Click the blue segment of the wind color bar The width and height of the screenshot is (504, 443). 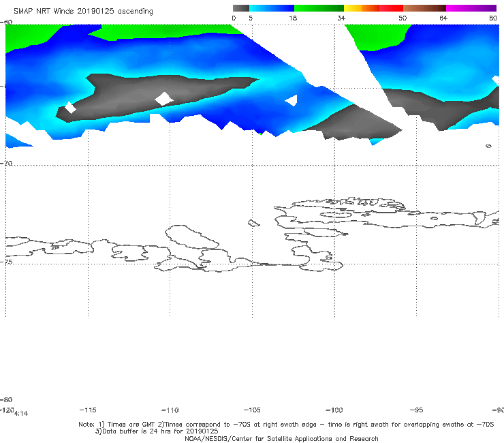[272, 8]
